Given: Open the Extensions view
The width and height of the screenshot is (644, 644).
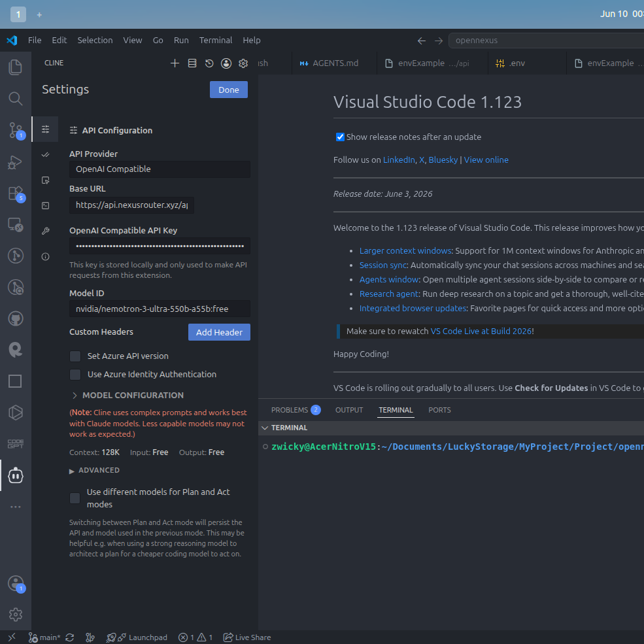Looking at the screenshot, I should click(16, 193).
